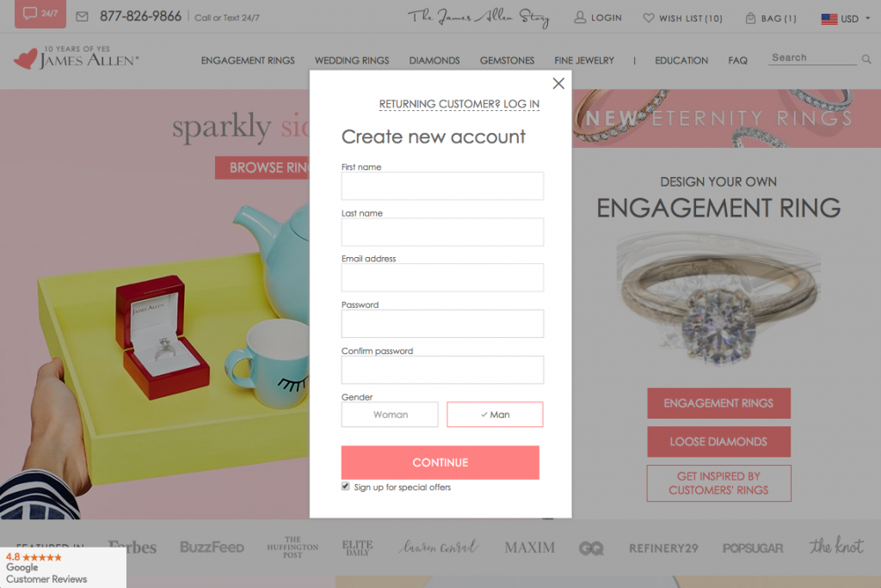881x588 pixels.
Task: Click the James Allen heart logo
Action: [x=25, y=59]
